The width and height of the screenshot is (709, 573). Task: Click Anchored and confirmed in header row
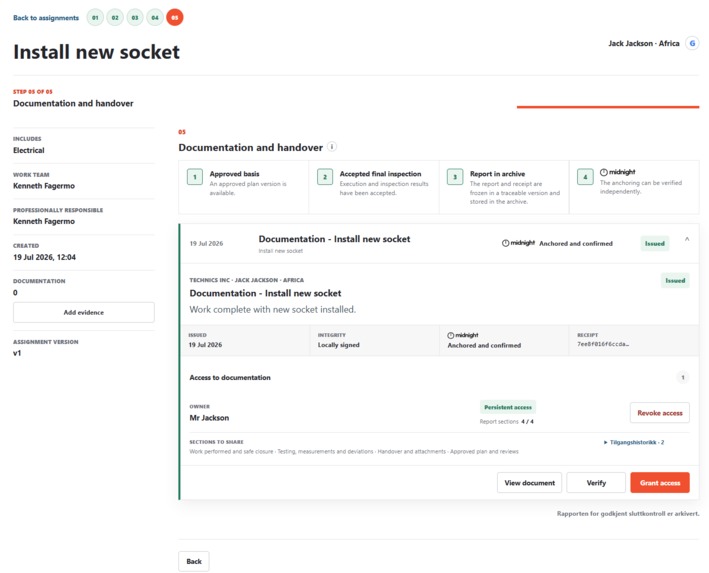[x=576, y=243]
